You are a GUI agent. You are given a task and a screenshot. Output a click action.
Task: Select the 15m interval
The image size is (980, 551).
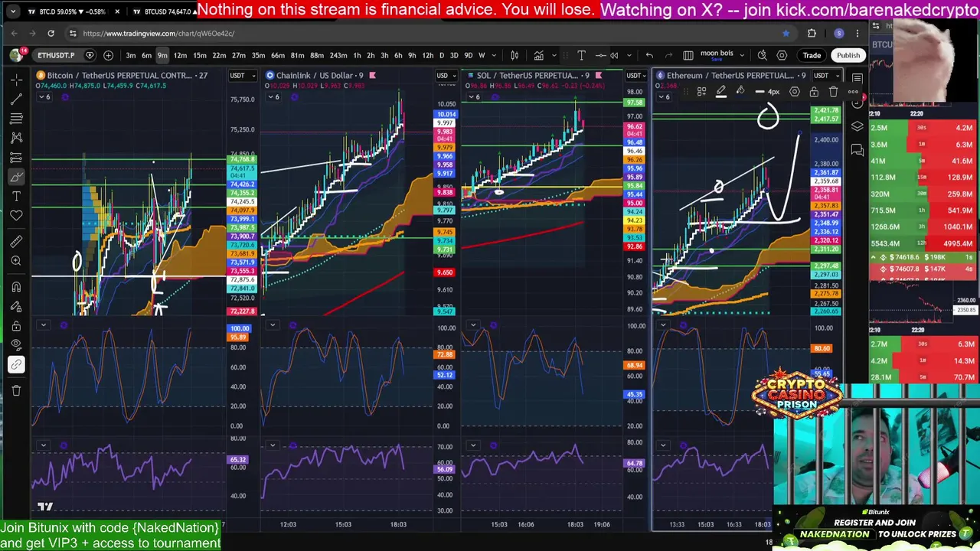(199, 55)
